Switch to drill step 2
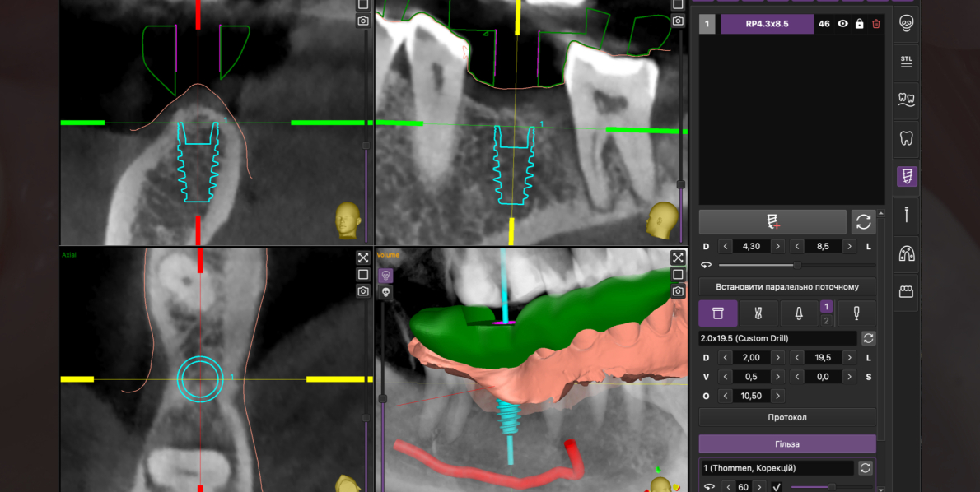The width and height of the screenshot is (980, 492). (827, 320)
